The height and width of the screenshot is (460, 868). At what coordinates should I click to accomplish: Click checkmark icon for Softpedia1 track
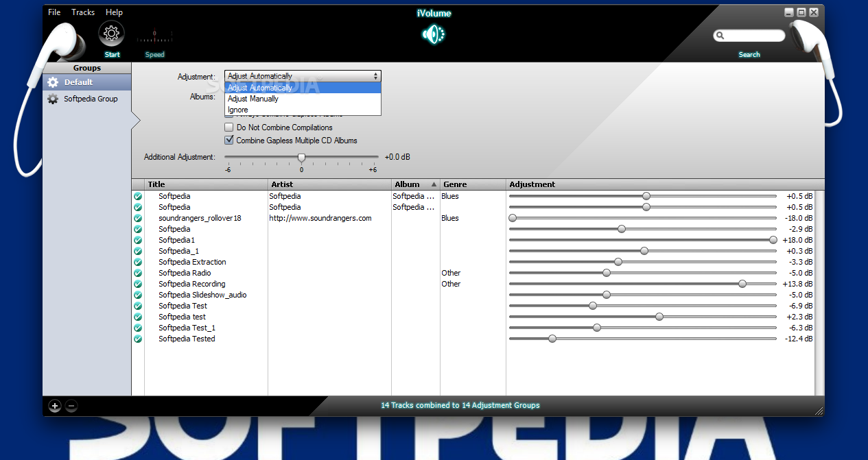138,240
